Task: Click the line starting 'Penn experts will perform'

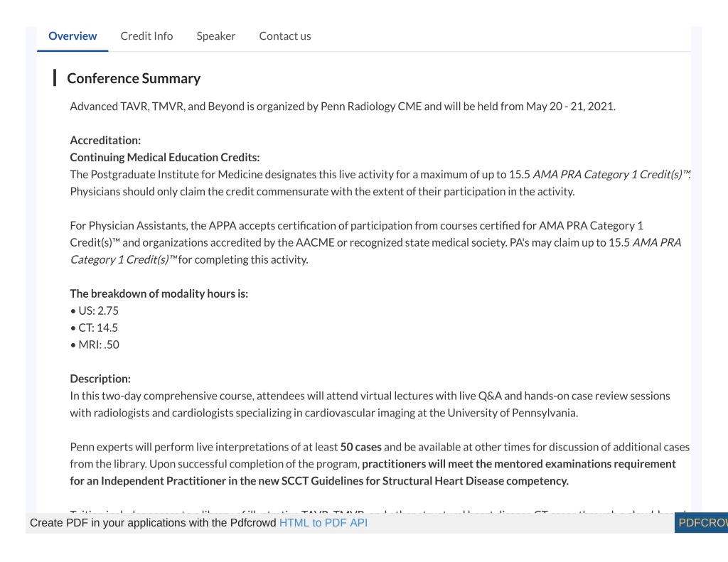Action: coord(380,447)
